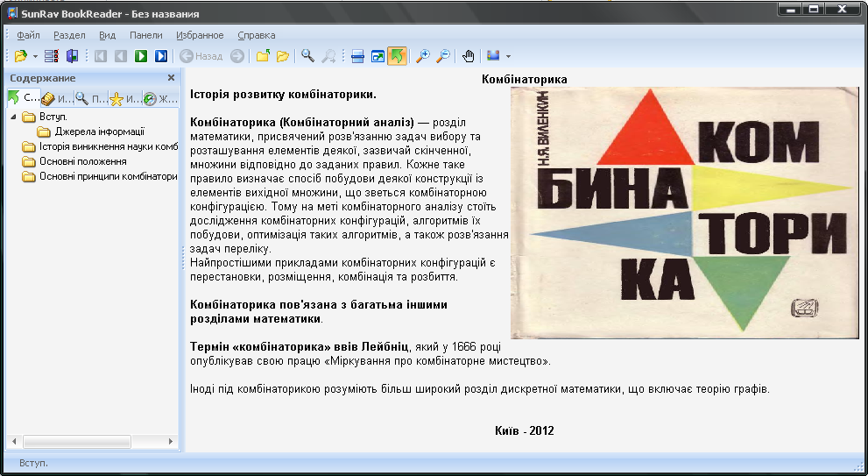868x476 pixels.
Task: Go to the first section with the gray bar-arrow icon
Action: click(101, 56)
